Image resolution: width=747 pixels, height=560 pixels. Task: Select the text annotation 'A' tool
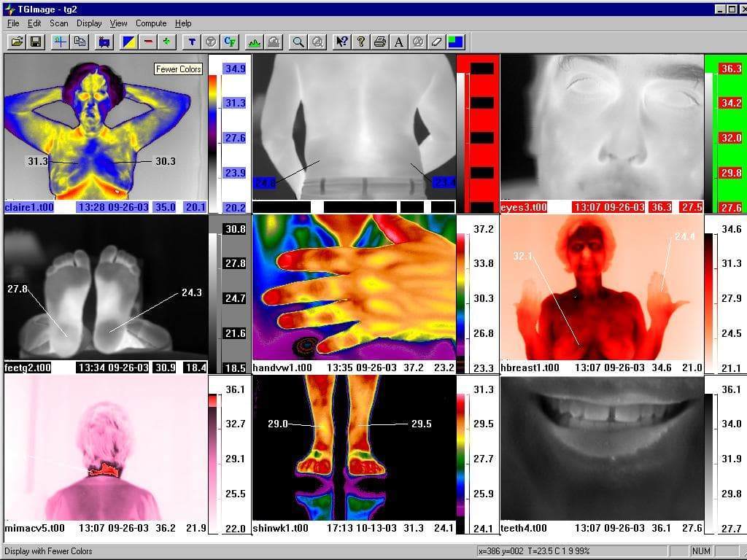tap(399, 42)
